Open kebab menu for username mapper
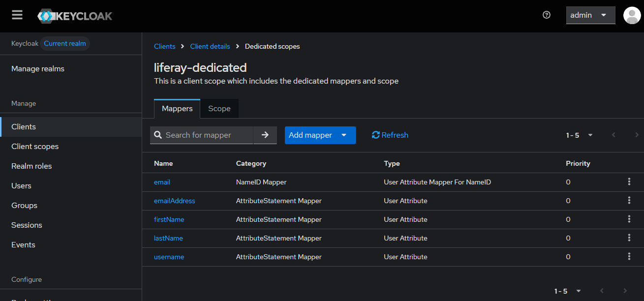The image size is (644, 301). click(629, 257)
